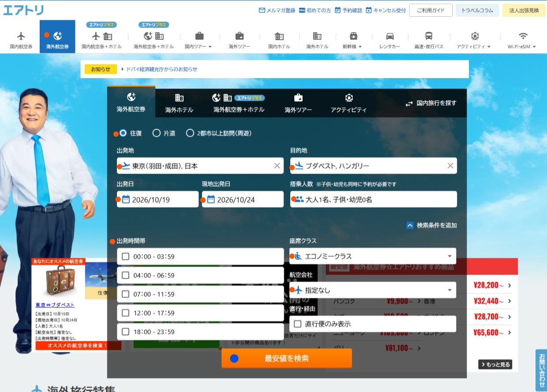Switch to 海外ツアー search tab
Viewport: 547px width, 392px height.
tap(298, 103)
